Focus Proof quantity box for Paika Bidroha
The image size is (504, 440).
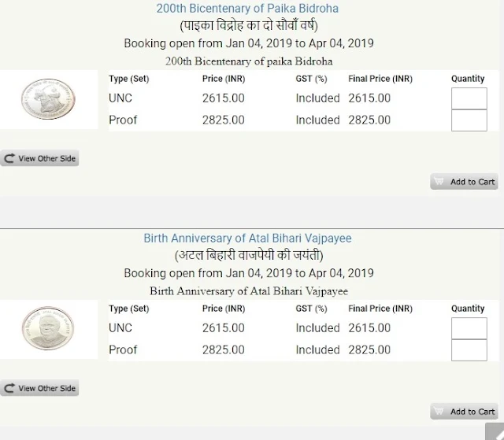469,120
